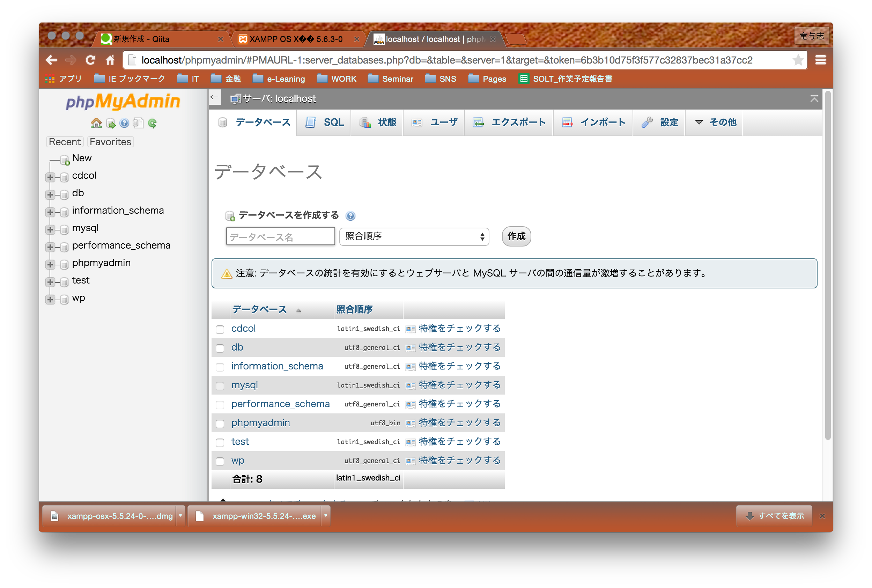This screenshot has width=872, height=588.
Task: Click the New database icon in tree
Action: pos(65,160)
